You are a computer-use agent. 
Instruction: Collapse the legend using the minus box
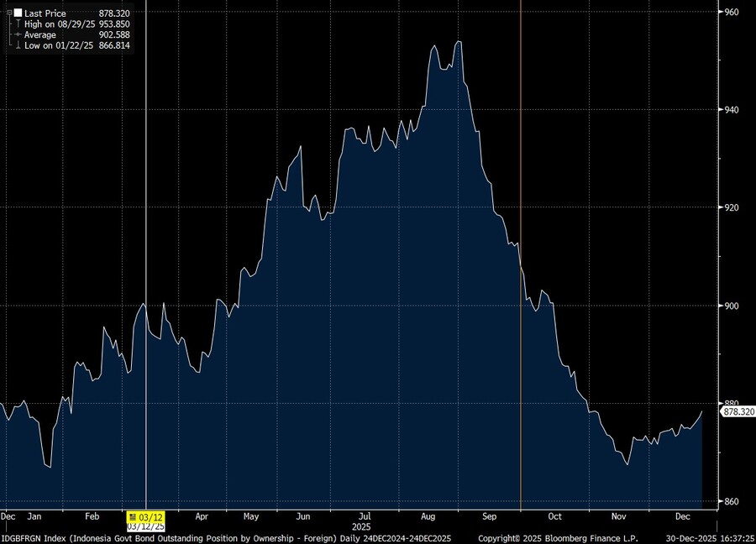(x=8, y=13)
